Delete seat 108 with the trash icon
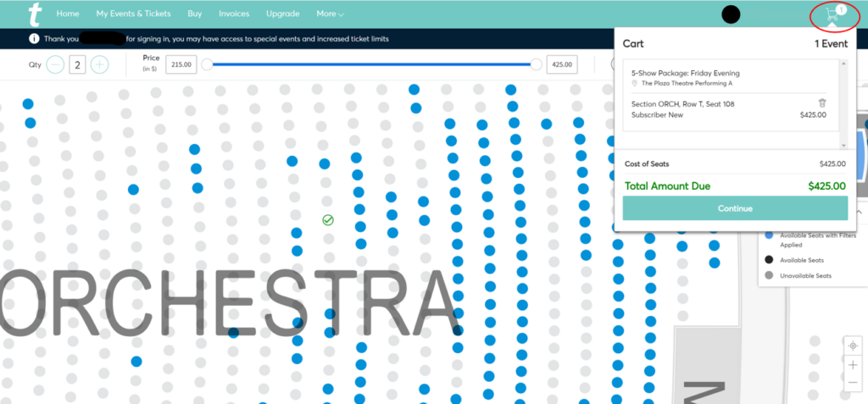The height and width of the screenshot is (404, 868). click(x=821, y=103)
